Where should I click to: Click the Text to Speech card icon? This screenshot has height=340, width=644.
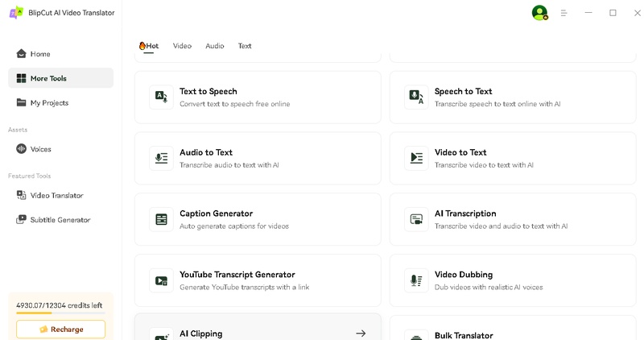[x=161, y=97]
